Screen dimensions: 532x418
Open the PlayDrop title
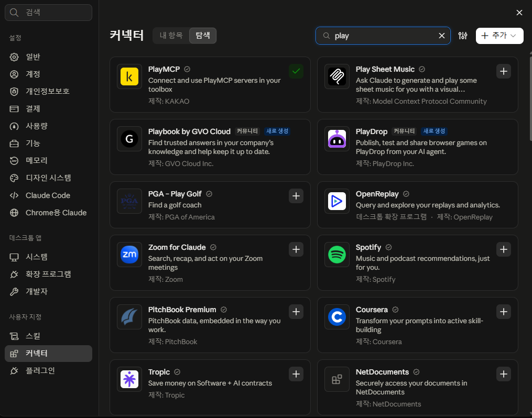[372, 131]
